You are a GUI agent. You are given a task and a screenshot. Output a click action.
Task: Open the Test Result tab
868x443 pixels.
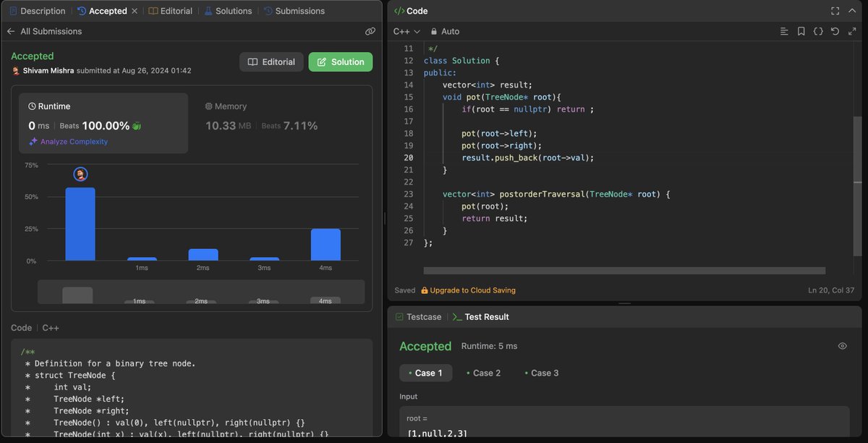tap(481, 317)
